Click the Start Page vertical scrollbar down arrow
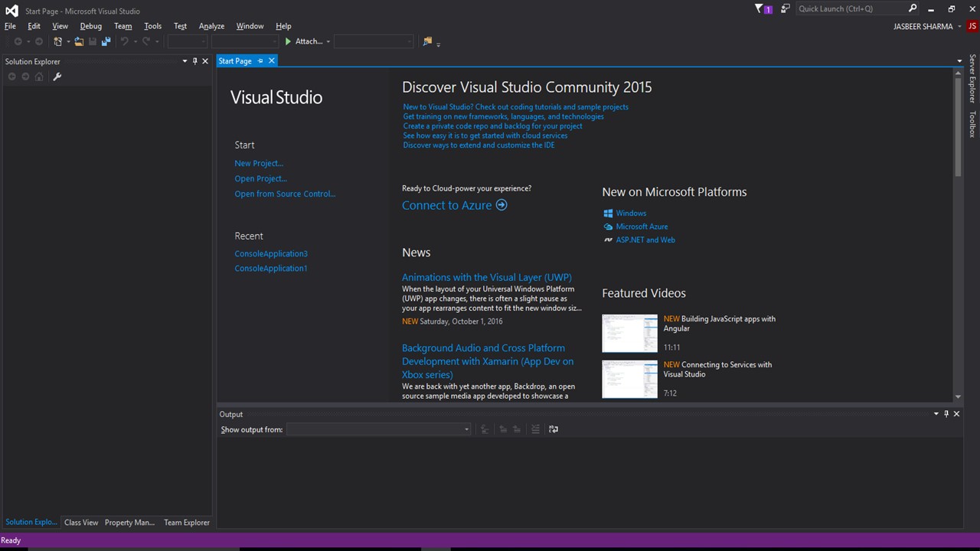Screen dimensions: 980x551 [958, 397]
